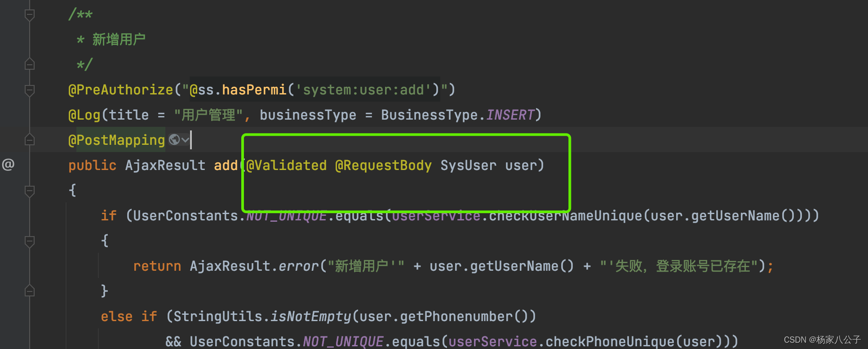Image resolution: width=868 pixels, height=349 pixels.
Task: Click NOT_UNIQUE on the checkPhoneUnique line
Action: 343,342
